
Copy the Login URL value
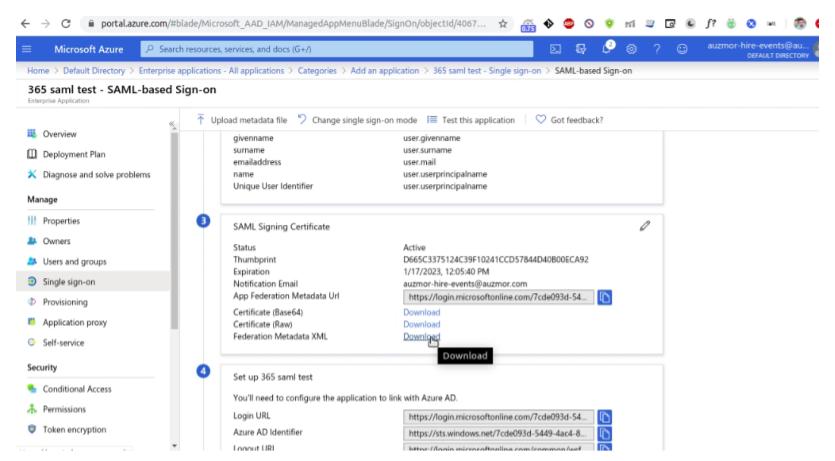pos(604,417)
